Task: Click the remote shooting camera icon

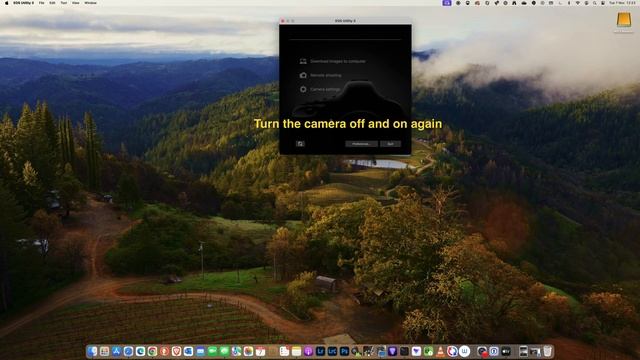Action: click(303, 76)
